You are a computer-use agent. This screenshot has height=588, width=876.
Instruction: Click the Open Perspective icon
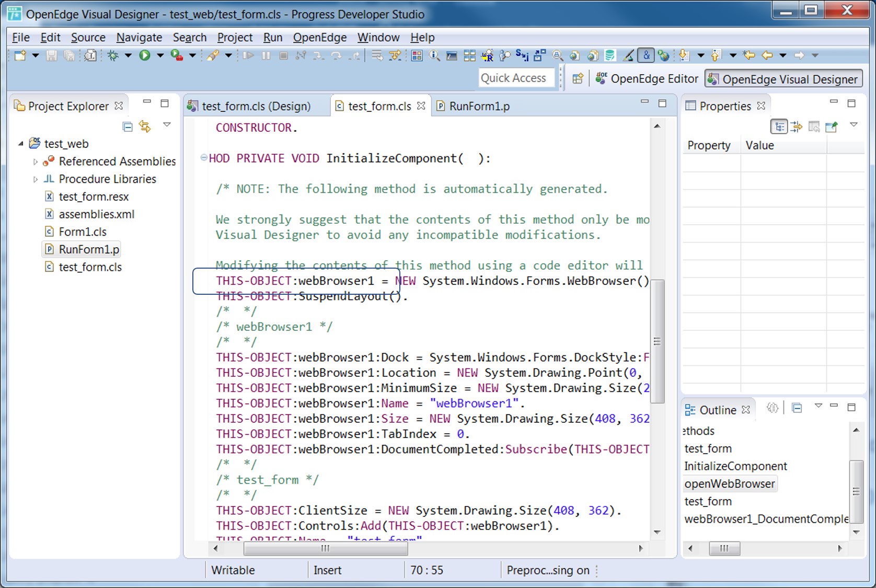pos(578,79)
